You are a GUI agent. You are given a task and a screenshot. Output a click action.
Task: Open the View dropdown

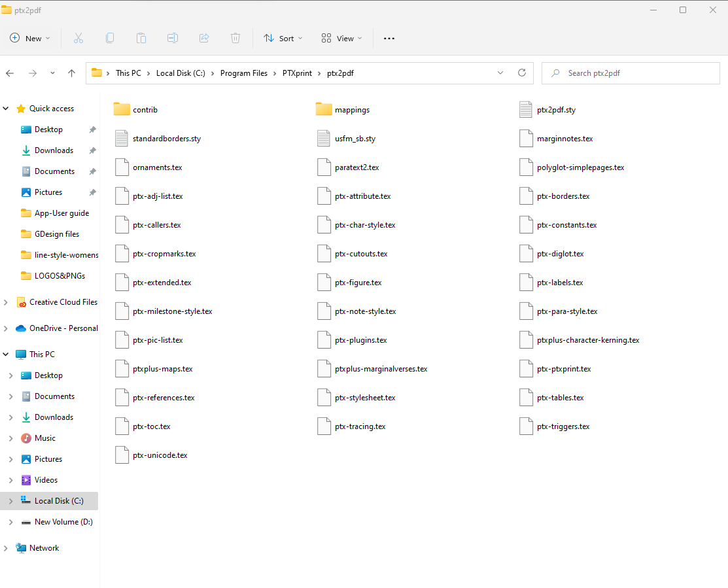(x=341, y=38)
